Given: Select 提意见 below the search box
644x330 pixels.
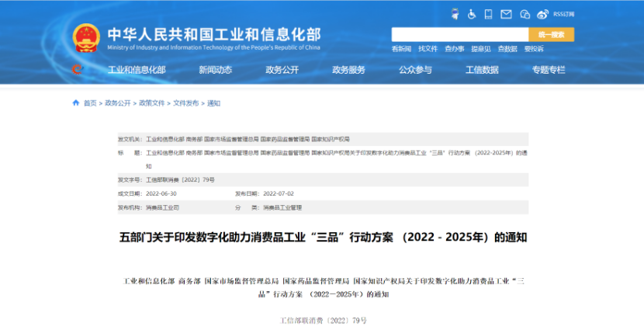Looking at the screenshot, I should coord(481,49).
